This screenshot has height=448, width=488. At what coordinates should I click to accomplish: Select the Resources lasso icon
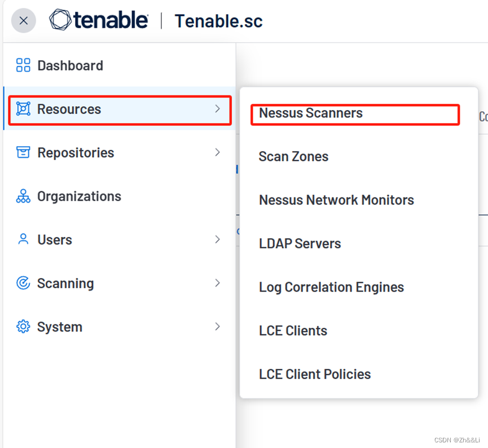(23, 109)
